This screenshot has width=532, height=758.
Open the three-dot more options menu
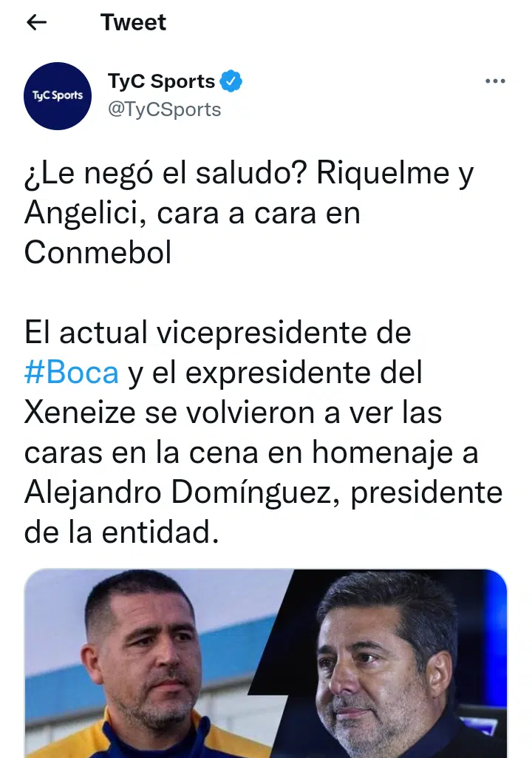pyautogui.click(x=495, y=81)
